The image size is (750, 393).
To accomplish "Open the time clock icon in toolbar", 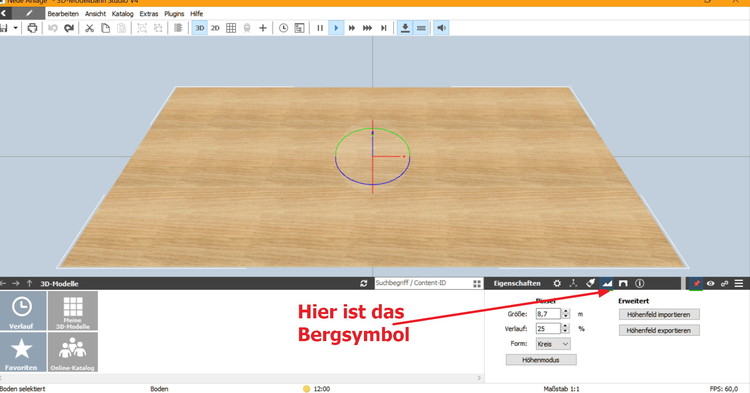I will 284,28.
